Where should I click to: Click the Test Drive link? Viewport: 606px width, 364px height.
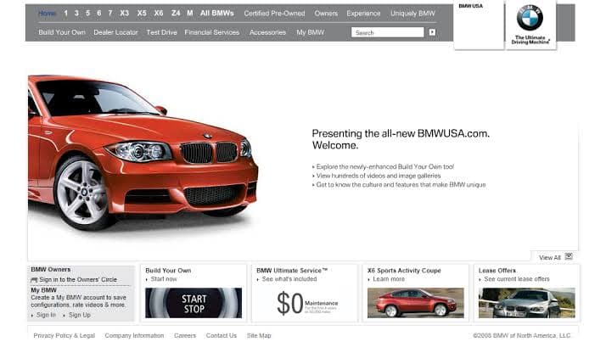tap(161, 32)
